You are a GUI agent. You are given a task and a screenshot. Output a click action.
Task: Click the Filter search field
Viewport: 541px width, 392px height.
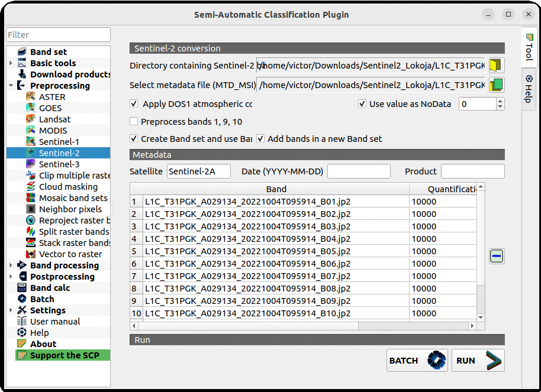pos(59,35)
